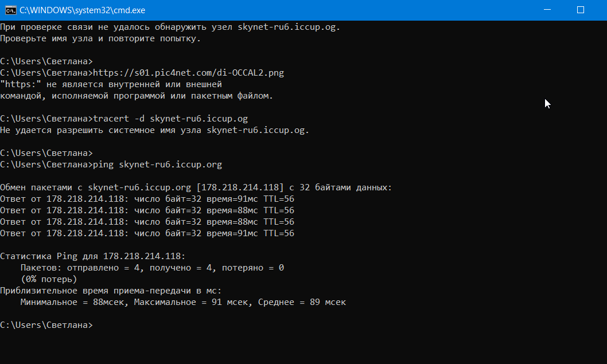Click the (0% потерь) text

coord(49,279)
